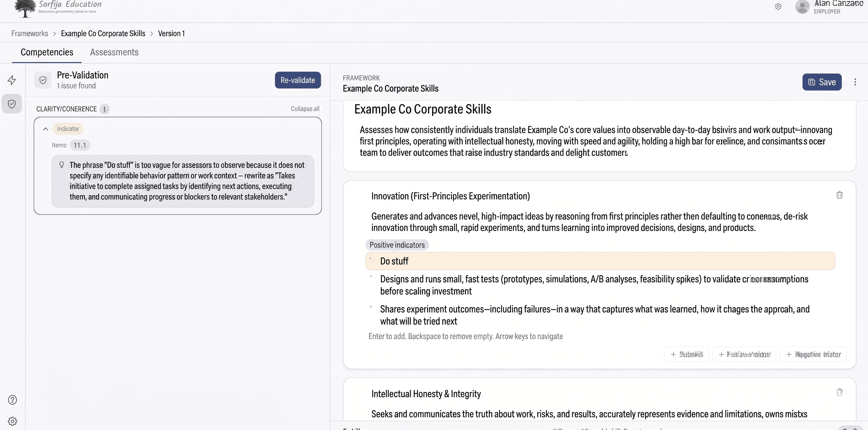
Task: Delete Intellectual Honesty & Integrity competency
Action: [x=839, y=392]
